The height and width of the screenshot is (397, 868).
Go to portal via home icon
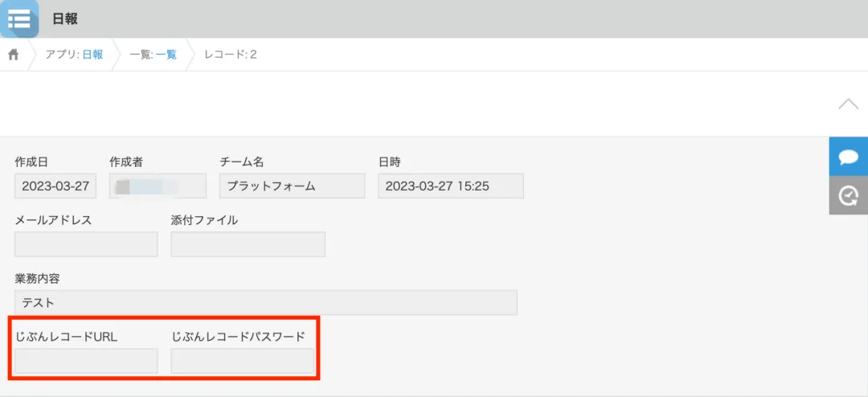[x=14, y=55]
